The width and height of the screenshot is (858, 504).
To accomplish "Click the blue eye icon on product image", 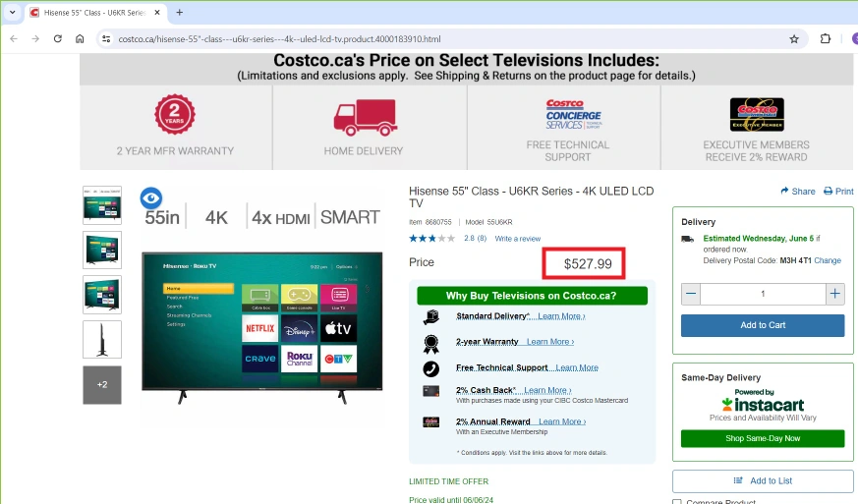I will pyautogui.click(x=150, y=198).
